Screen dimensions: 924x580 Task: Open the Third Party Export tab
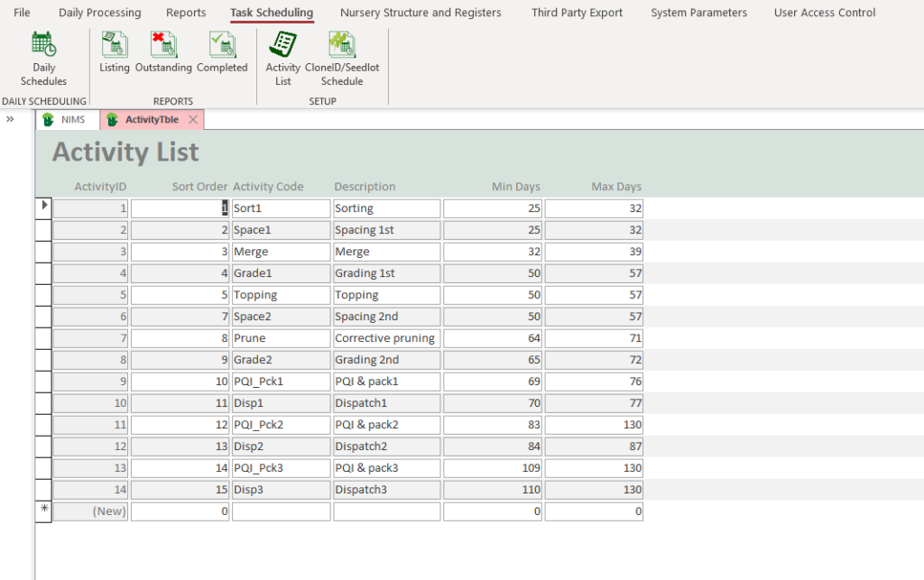577,13
